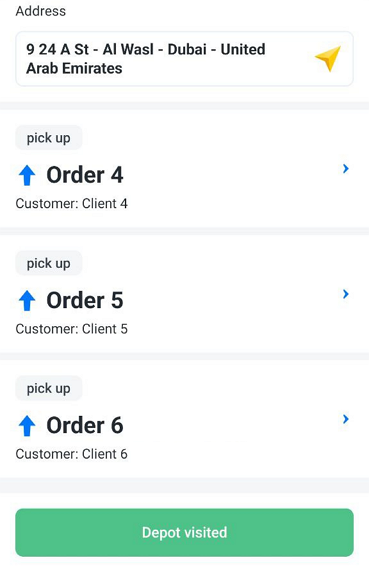
Task: Click the blue up arrow beside Order 5
Action: (27, 301)
